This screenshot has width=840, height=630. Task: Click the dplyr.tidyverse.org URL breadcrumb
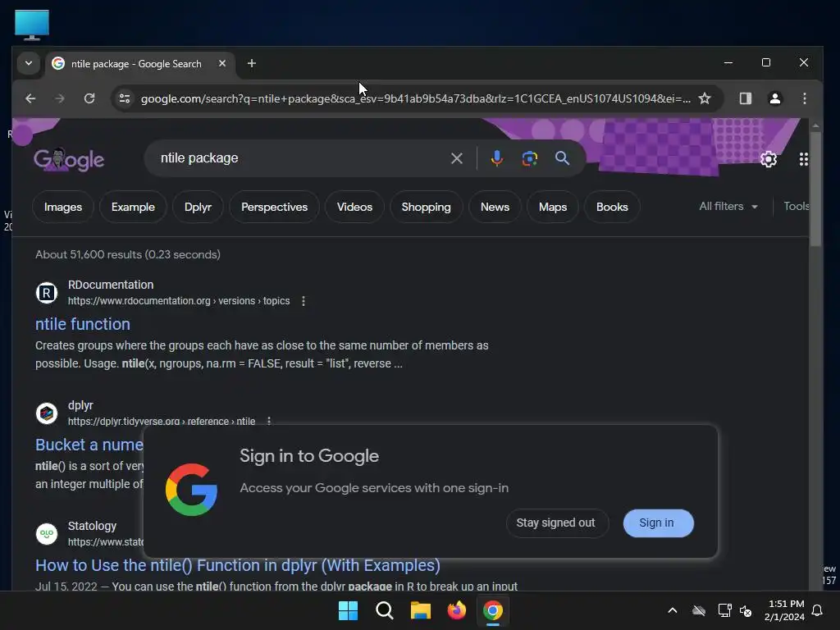(x=162, y=421)
